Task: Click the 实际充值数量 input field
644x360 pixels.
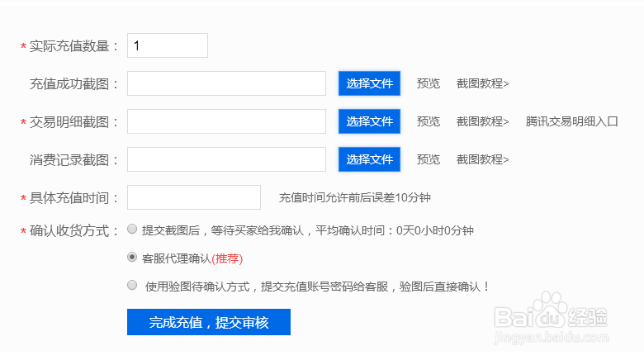Action: (x=167, y=45)
